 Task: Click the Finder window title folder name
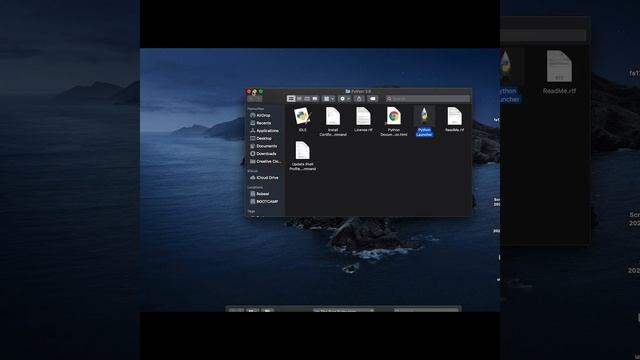coord(358,91)
